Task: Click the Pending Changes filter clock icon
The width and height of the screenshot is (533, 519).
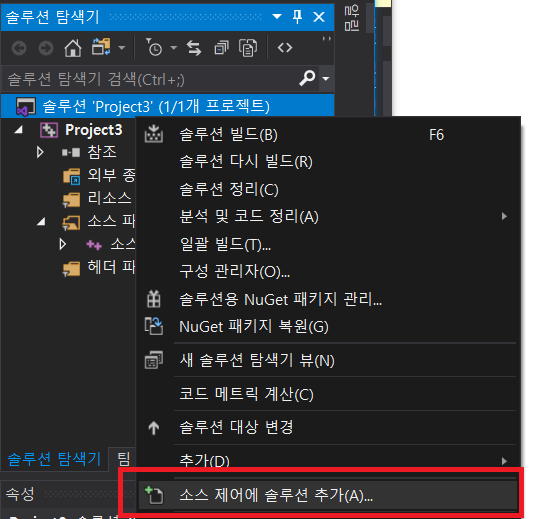Action: [x=154, y=48]
